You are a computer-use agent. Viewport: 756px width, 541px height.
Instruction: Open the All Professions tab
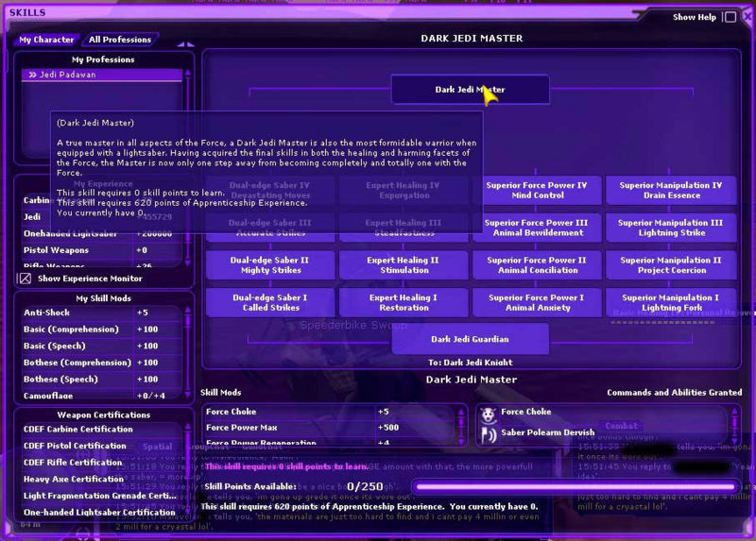pyautogui.click(x=120, y=40)
